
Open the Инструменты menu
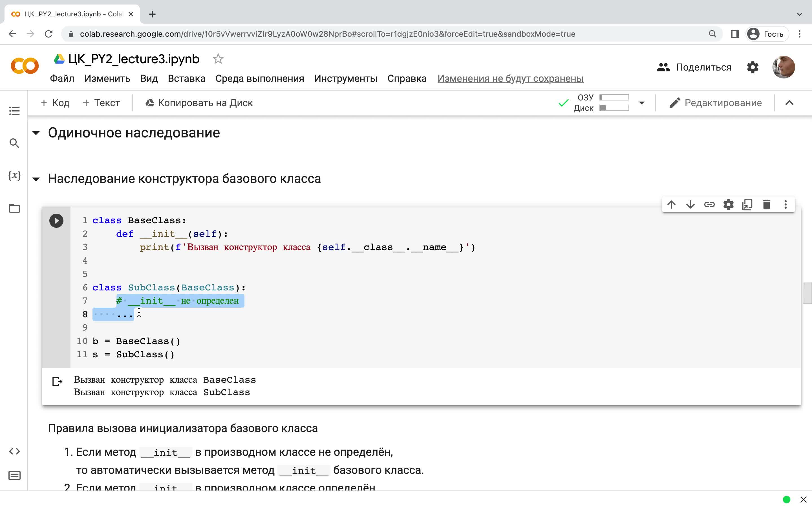click(346, 79)
